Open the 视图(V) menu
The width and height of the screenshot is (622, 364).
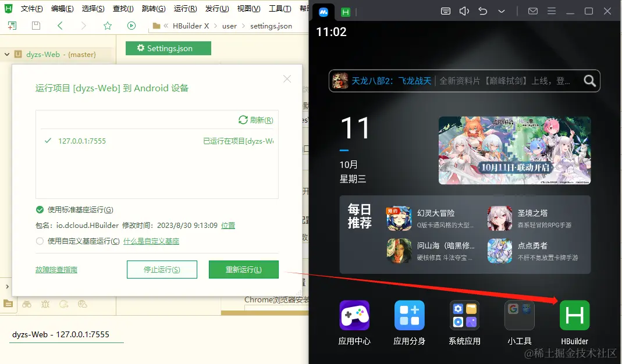point(248,8)
